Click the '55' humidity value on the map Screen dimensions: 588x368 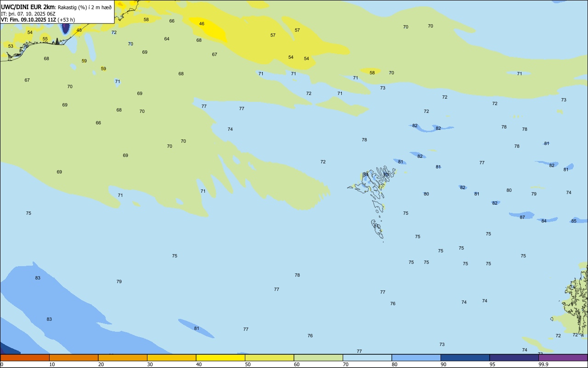[45, 39]
